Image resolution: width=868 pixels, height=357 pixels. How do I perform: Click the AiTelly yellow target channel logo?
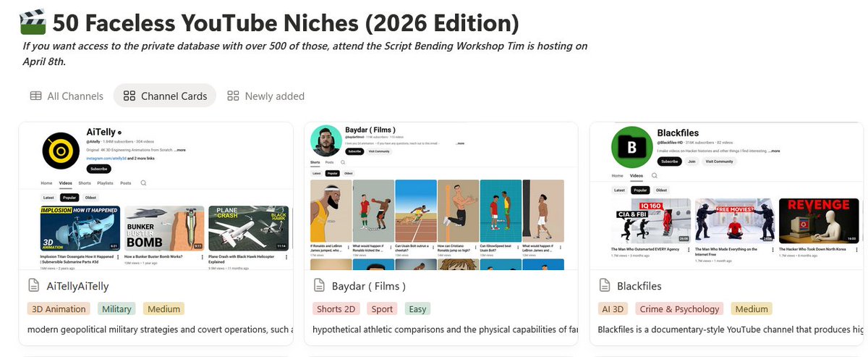pos(61,151)
